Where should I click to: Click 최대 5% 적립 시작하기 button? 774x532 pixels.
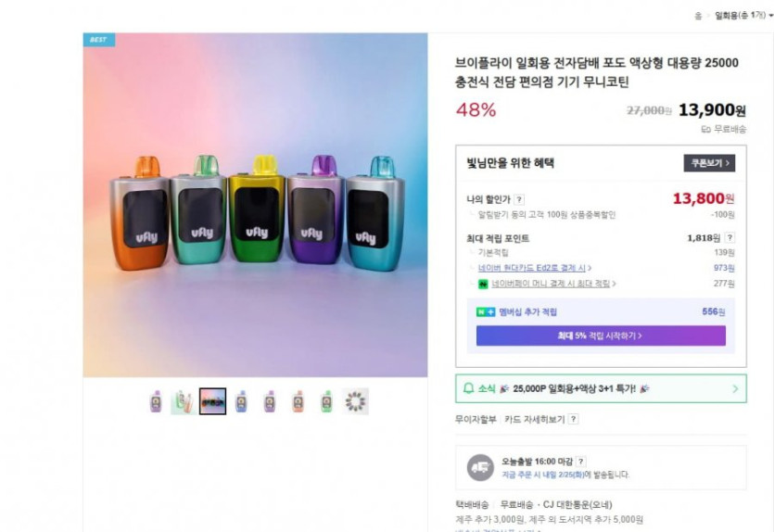tap(601, 336)
